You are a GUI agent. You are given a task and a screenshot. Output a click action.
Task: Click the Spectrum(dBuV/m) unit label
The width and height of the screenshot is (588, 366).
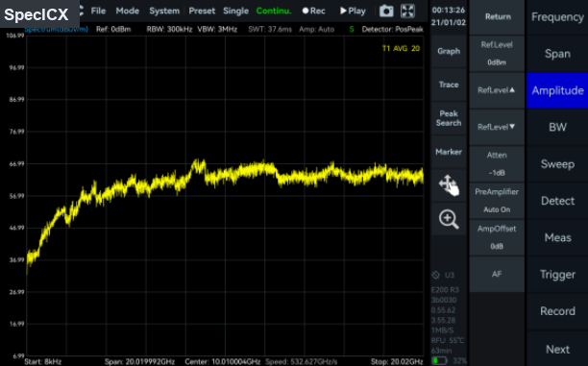pos(57,30)
